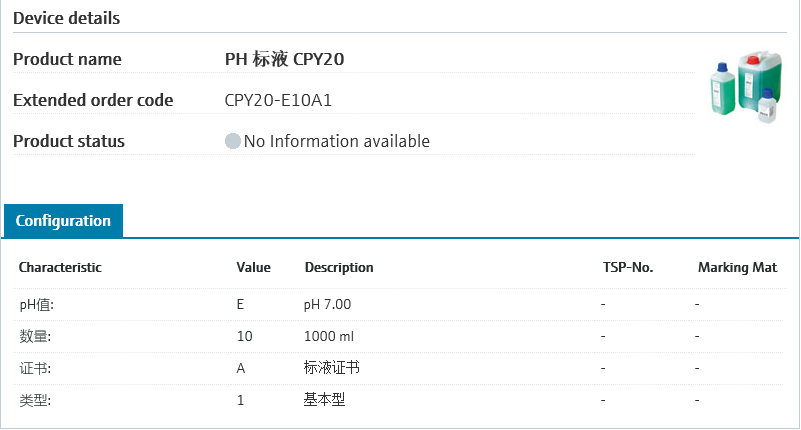
Task: Click the Value column header
Action: point(253,268)
